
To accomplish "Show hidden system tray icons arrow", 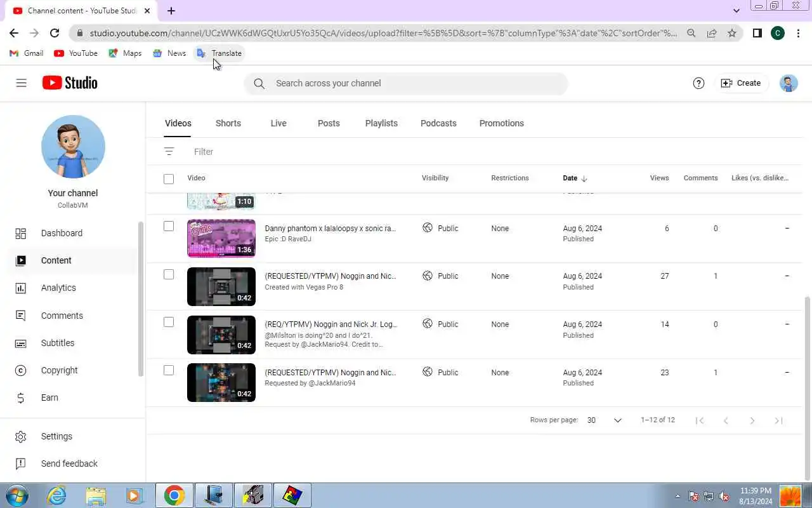I will point(678,496).
